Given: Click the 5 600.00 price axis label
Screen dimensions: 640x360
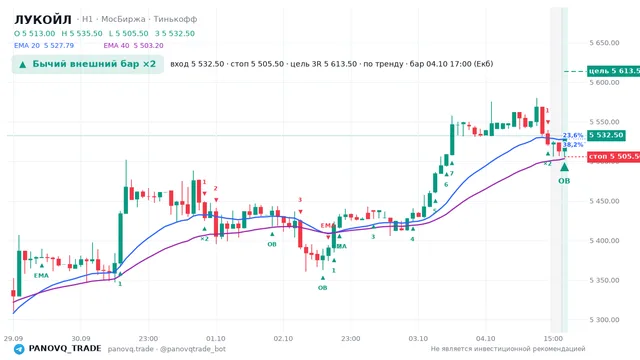Looking at the screenshot, I should pyautogui.click(x=604, y=82).
